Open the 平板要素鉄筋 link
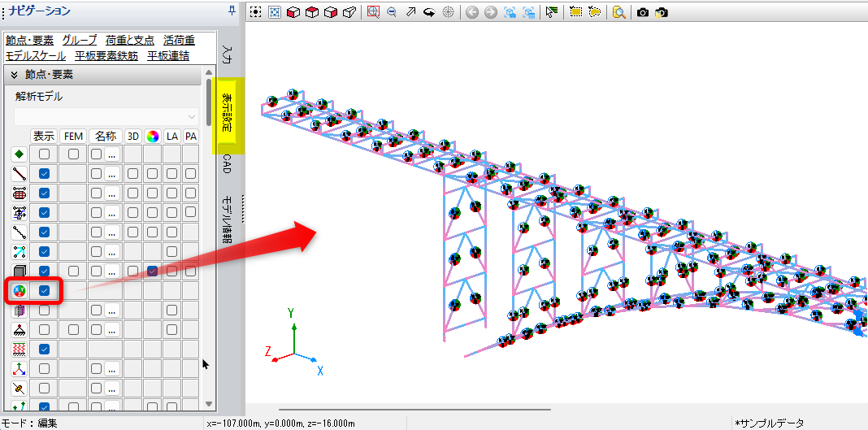 (x=106, y=56)
